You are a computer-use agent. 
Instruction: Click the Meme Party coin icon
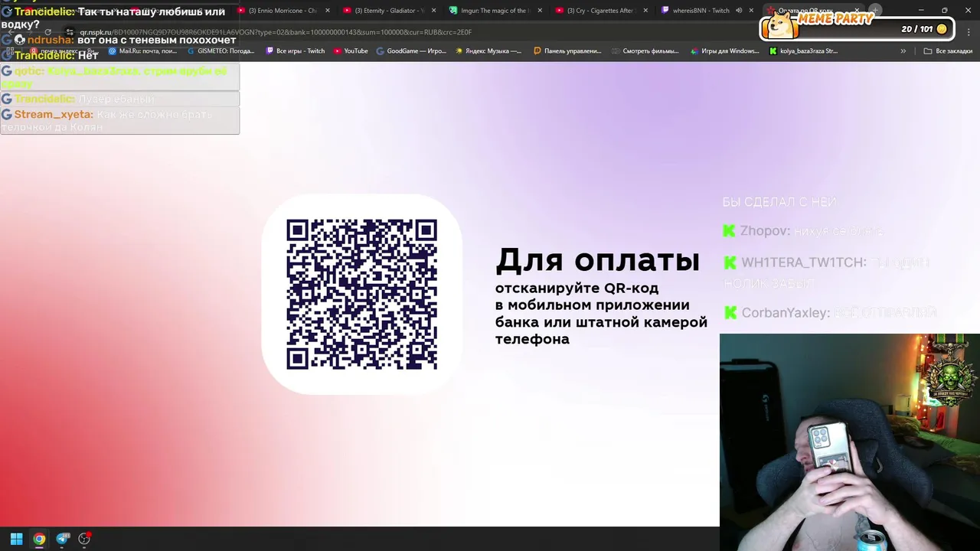click(x=942, y=29)
